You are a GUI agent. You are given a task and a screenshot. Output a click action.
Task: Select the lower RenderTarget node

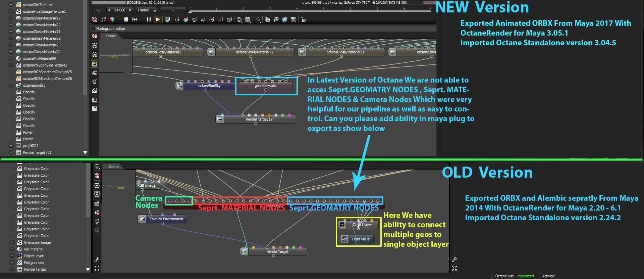(273, 251)
